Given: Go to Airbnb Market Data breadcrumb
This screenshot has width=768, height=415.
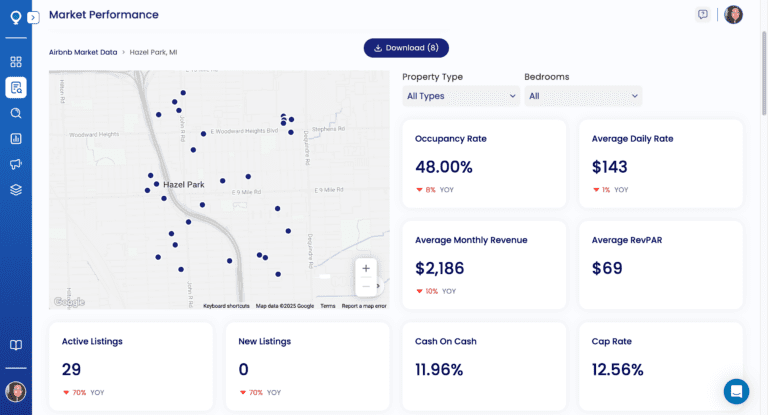Looking at the screenshot, I should click(x=82, y=51).
